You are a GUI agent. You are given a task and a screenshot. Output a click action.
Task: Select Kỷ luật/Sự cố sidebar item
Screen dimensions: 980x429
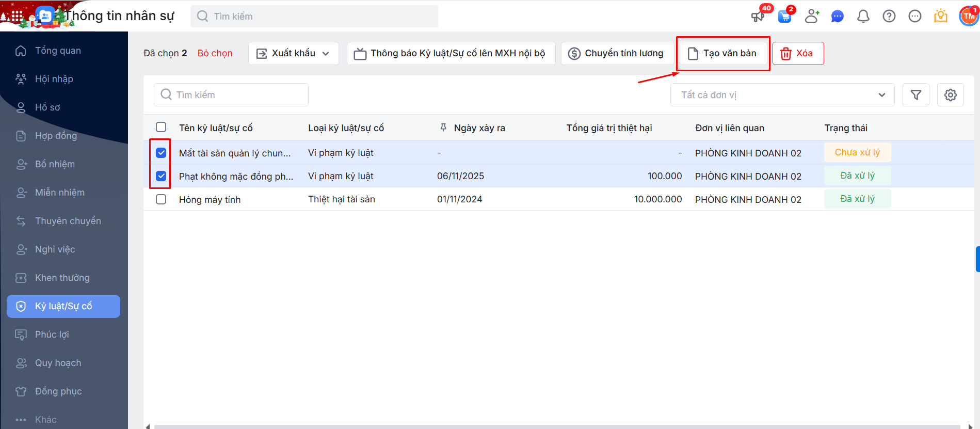point(63,306)
